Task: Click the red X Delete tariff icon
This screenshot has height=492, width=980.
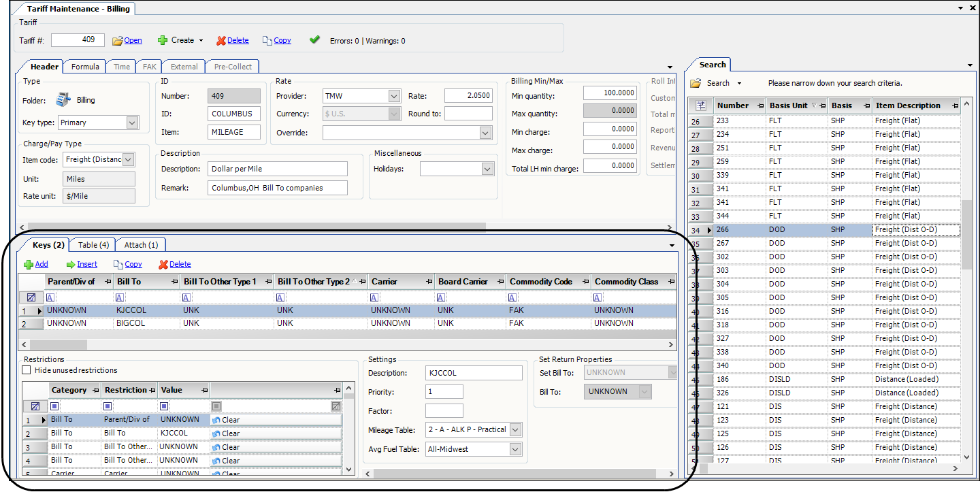Action: (x=220, y=41)
